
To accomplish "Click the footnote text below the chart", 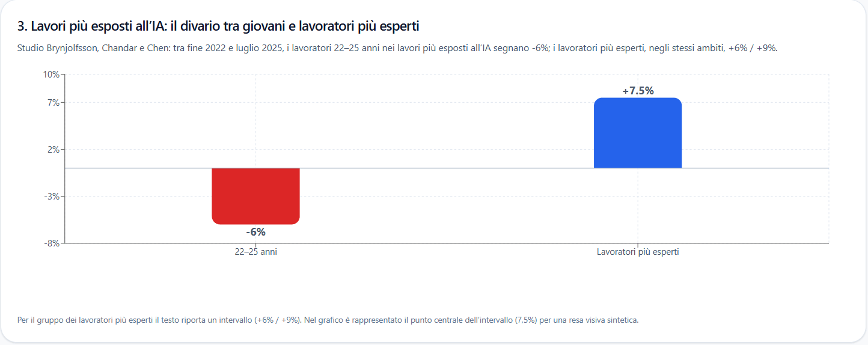I will [328, 320].
